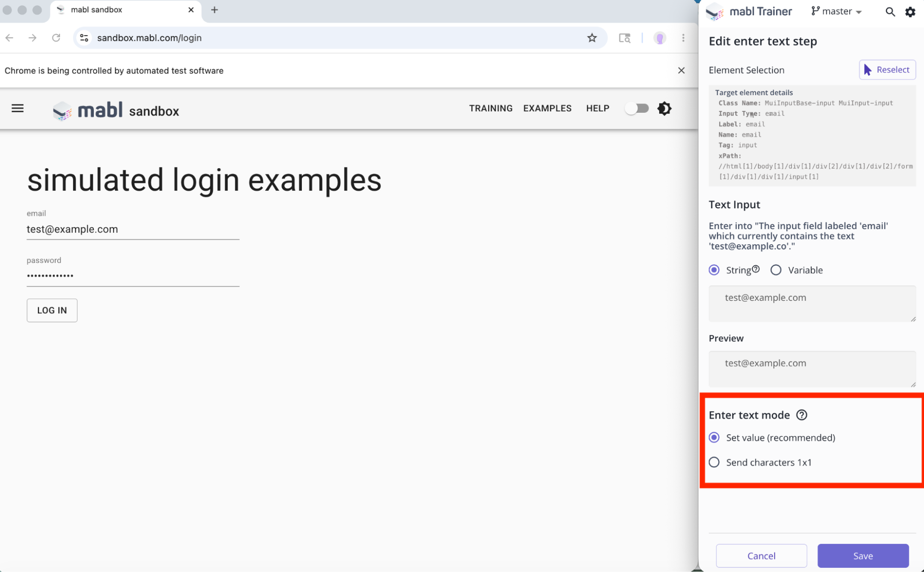This screenshot has width=924, height=572.
Task: Open the Chrome profile avatar
Action: [660, 38]
